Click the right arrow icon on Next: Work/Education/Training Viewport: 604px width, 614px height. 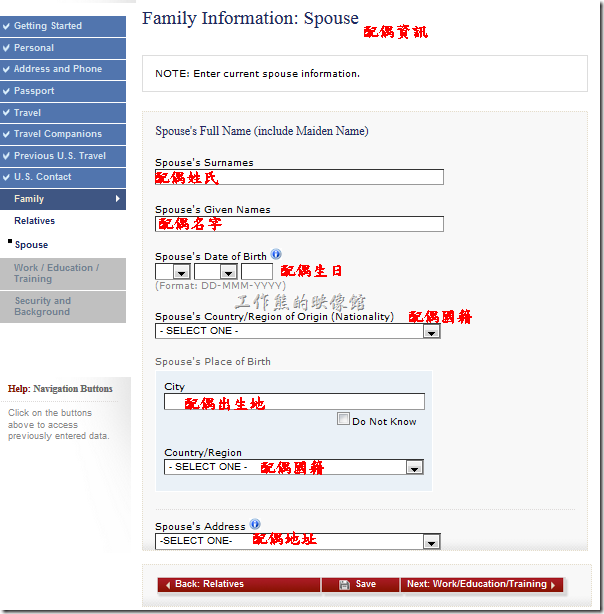pyautogui.click(x=553, y=585)
